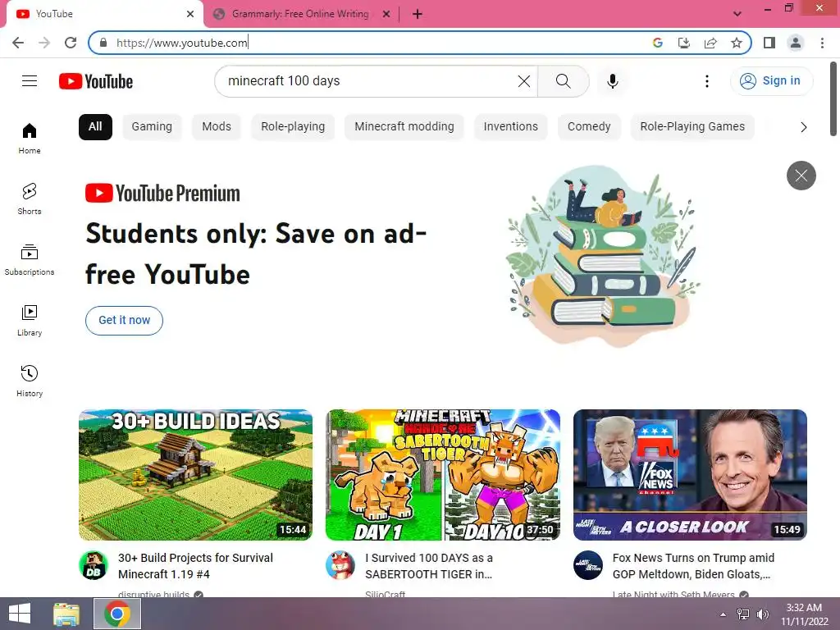Open Sabertooth Tiger 100 days video title
This screenshot has width=840, height=630.
click(x=429, y=566)
